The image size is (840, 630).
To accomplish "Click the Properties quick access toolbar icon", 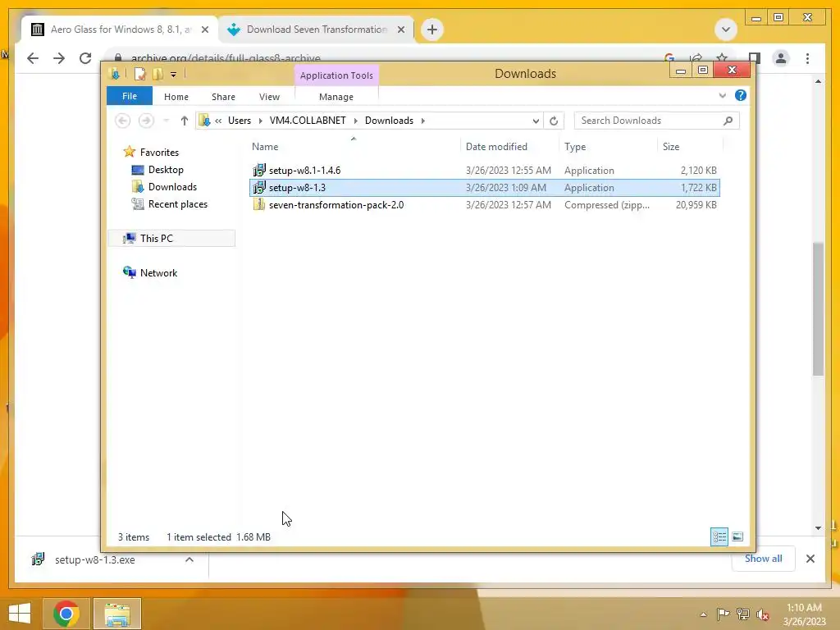I will click(139, 74).
